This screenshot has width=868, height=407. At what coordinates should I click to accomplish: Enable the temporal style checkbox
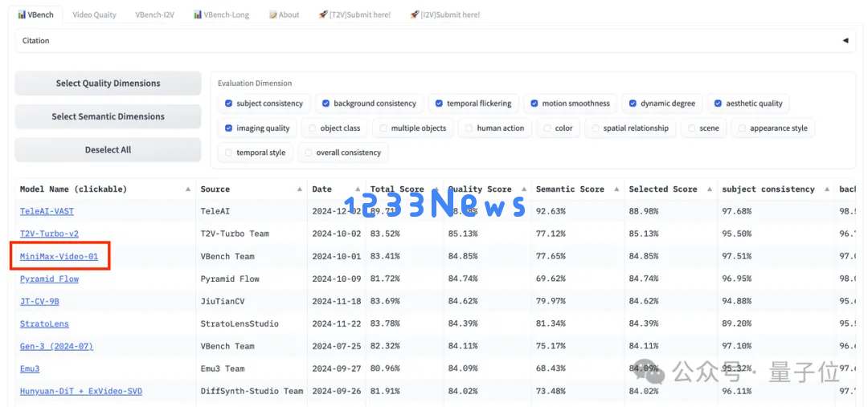tap(228, 153)
